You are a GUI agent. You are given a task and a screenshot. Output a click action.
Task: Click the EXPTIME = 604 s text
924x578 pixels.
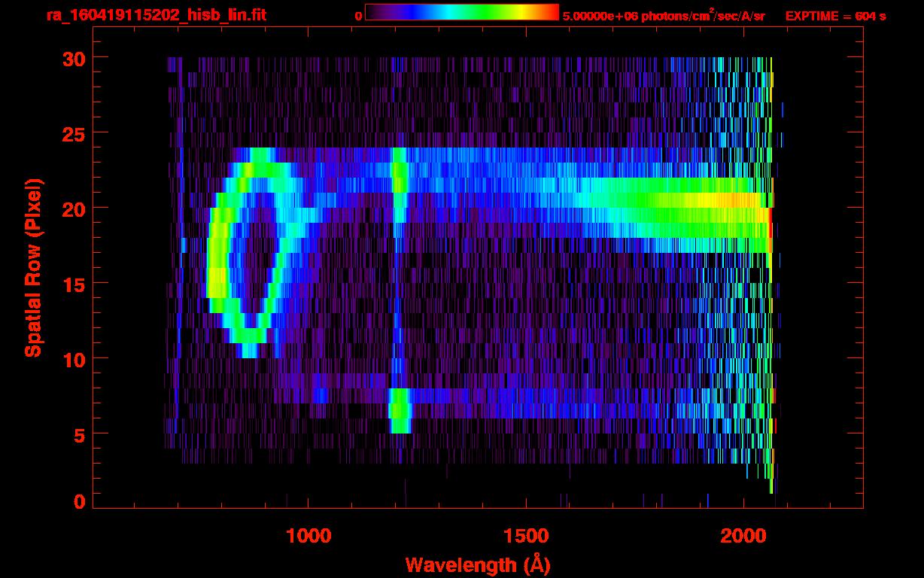pos(835,16)
